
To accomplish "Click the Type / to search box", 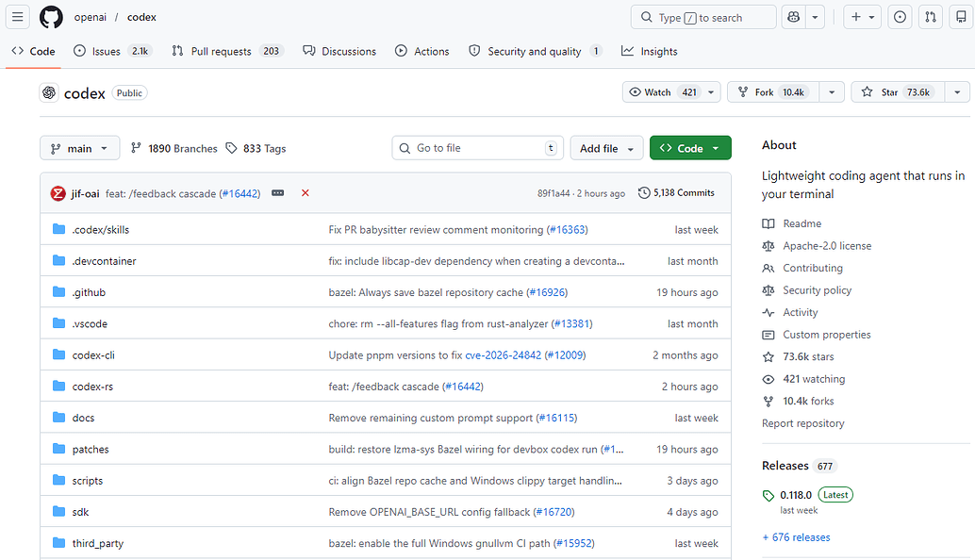I will tap(703, 17).
